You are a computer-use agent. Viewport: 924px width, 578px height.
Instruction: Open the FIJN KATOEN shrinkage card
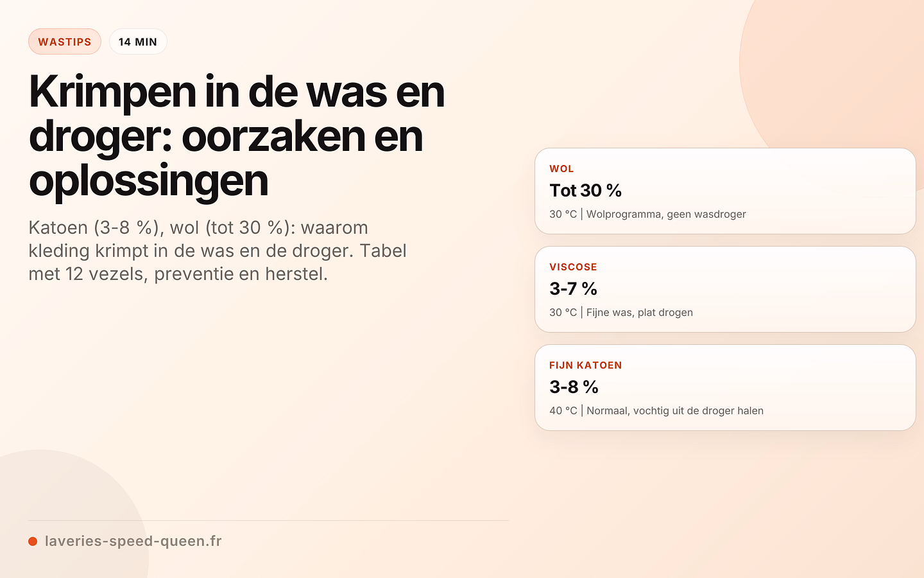(x=725, y=388)
